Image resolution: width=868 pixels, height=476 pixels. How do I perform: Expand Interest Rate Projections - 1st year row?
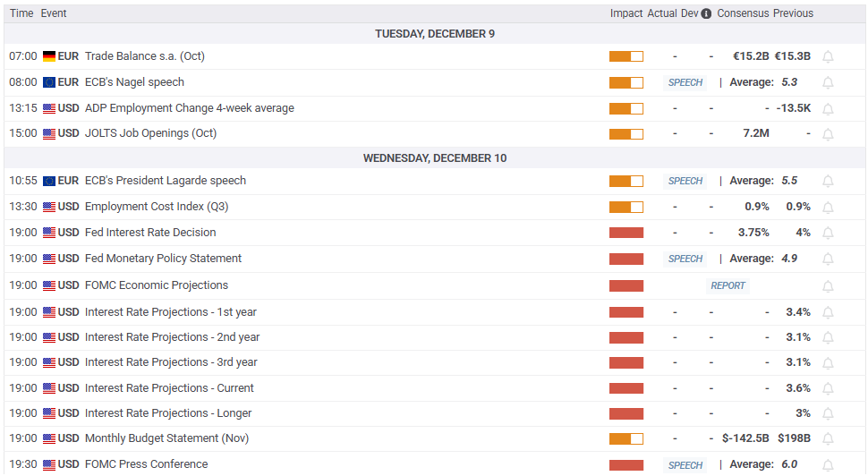point(170,312)
